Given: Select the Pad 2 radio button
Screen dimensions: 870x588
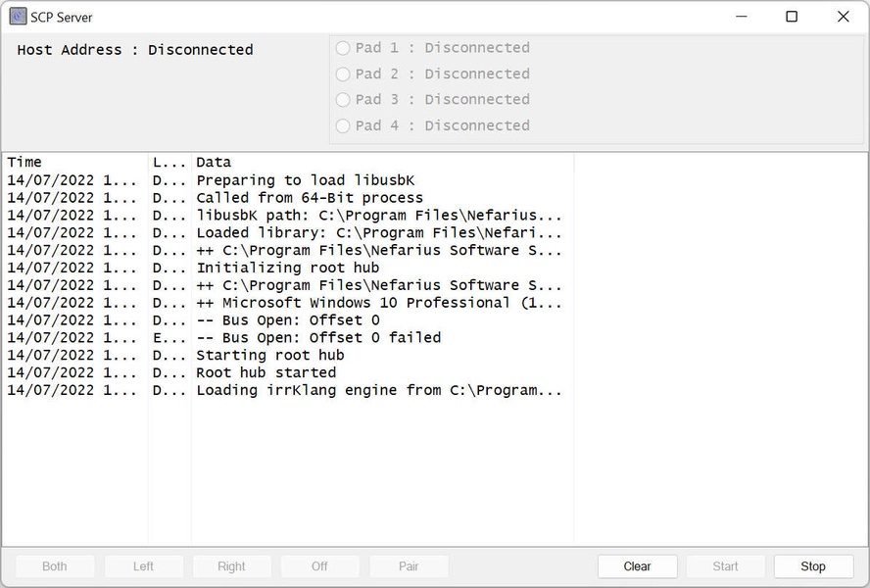Looking at the screenshot, I should pyautogui.click(x=343, y=73).
